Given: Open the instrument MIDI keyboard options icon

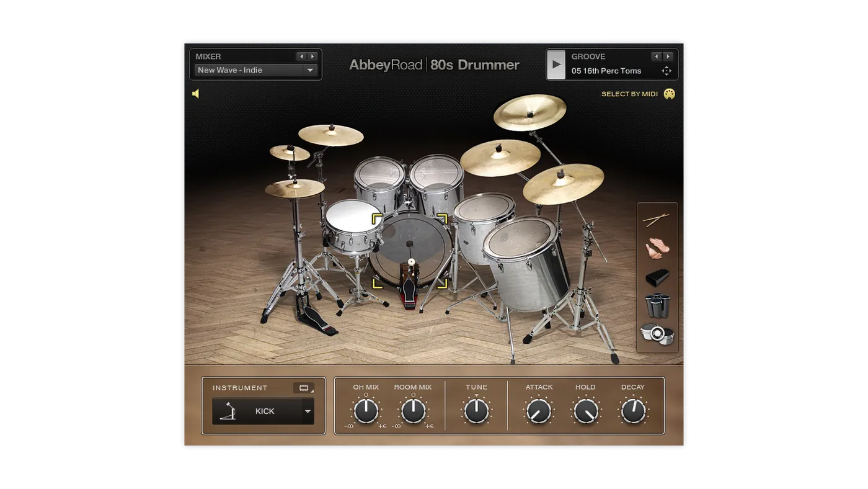Looking at the screenshot, I should pos(304,388).
